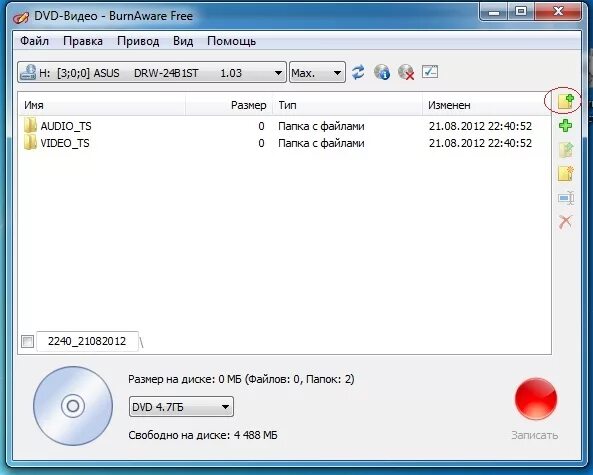
Task: Maximize the BurnAware window
Action: [521, 12]
